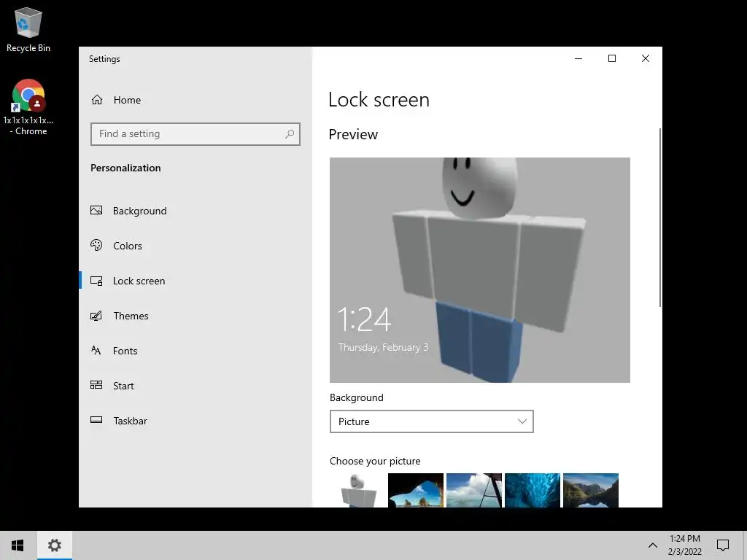Go to the Colors settings page
The image size is (747, 560).
tap(196, 246)
